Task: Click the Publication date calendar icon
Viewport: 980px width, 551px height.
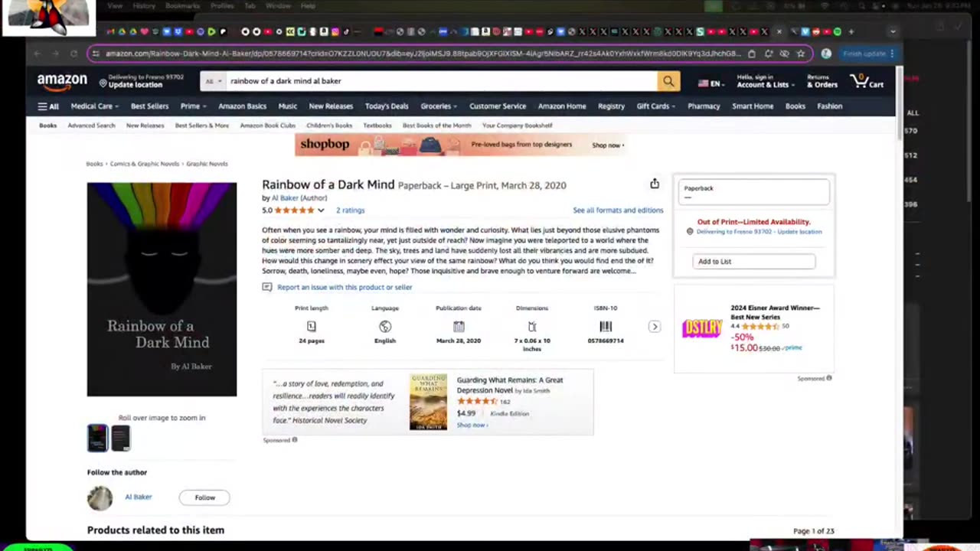Action: coord(459,327)
